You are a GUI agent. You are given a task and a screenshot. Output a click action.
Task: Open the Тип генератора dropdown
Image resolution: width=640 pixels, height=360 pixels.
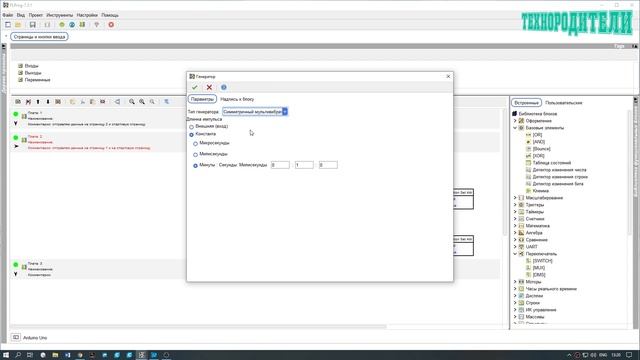pos(255,111)
